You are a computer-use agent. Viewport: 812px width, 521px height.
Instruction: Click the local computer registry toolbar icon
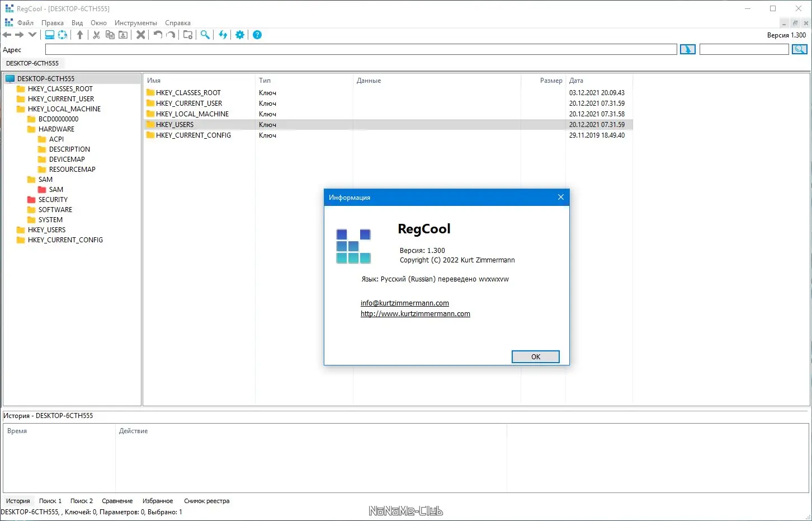(x=50, y=35)
